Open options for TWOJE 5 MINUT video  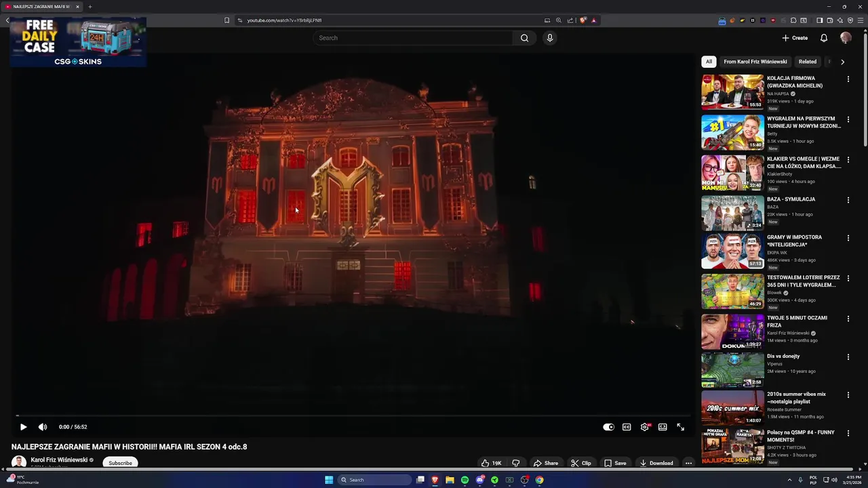pos(848,319)
